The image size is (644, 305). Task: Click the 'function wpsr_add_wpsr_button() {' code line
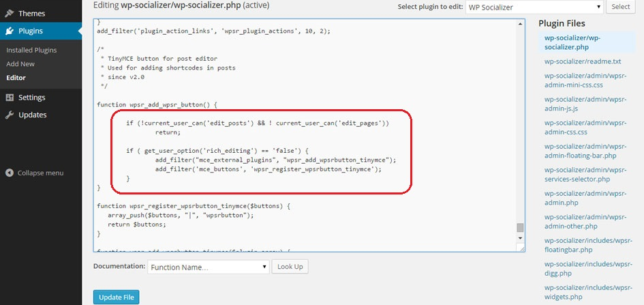click(157, 105)
